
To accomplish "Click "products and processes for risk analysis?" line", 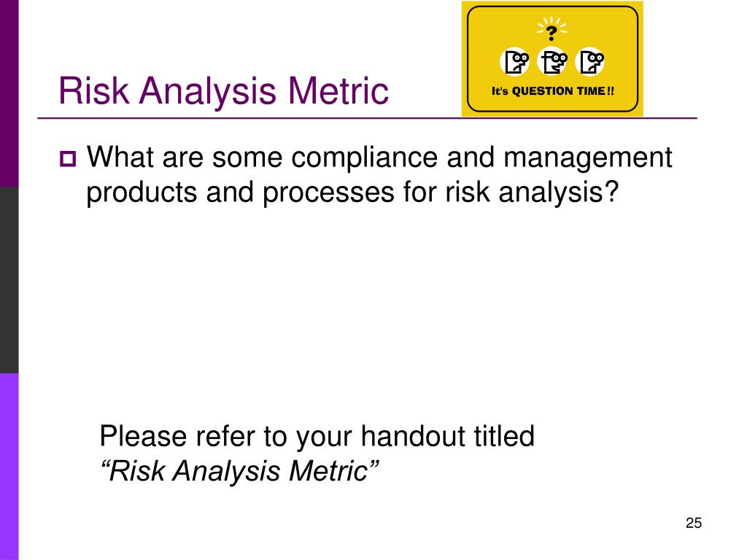I will click(352, 192).
